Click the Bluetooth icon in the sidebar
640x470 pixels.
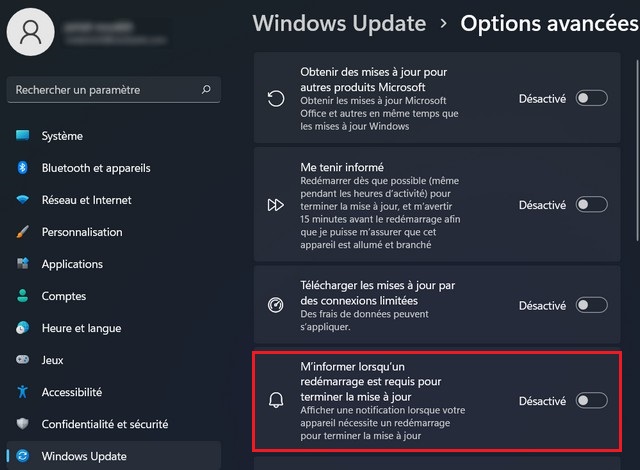tap(22, 168)
